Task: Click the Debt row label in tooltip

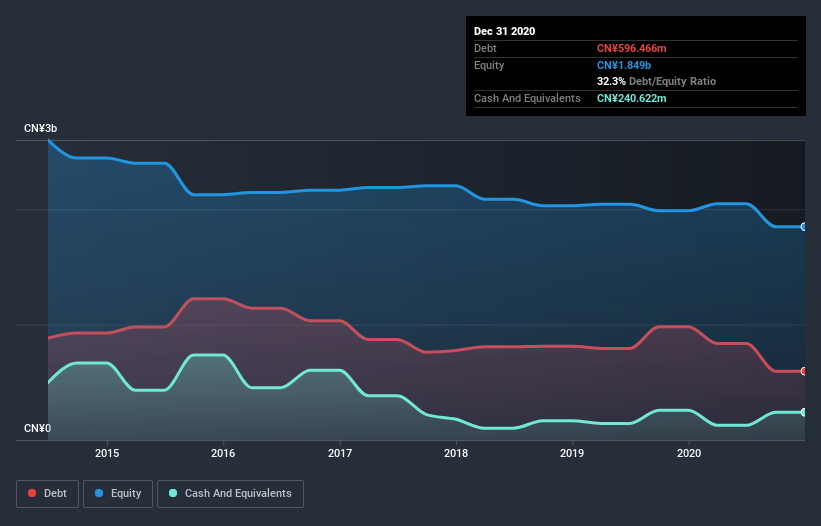Action: [x=485, y=49]
